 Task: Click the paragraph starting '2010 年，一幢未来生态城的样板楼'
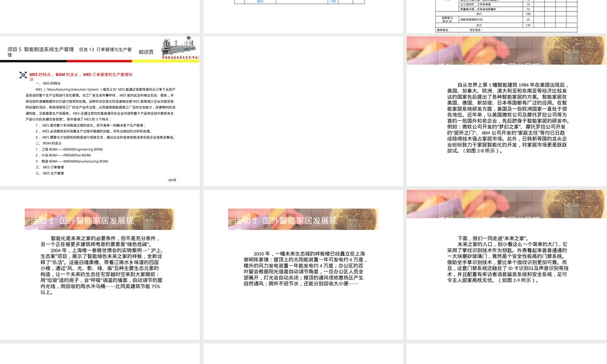pos(305,269)
